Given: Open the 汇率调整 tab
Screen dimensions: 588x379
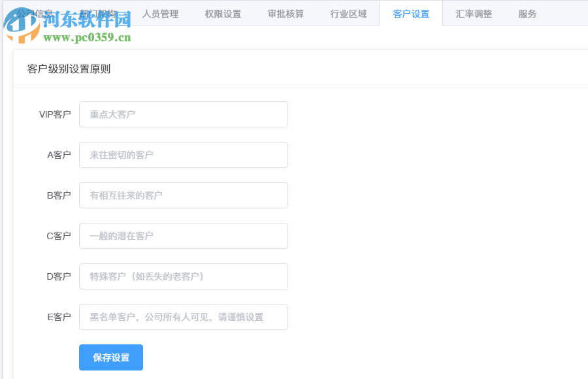Looking at the screenshot, I should pos(473,13).
